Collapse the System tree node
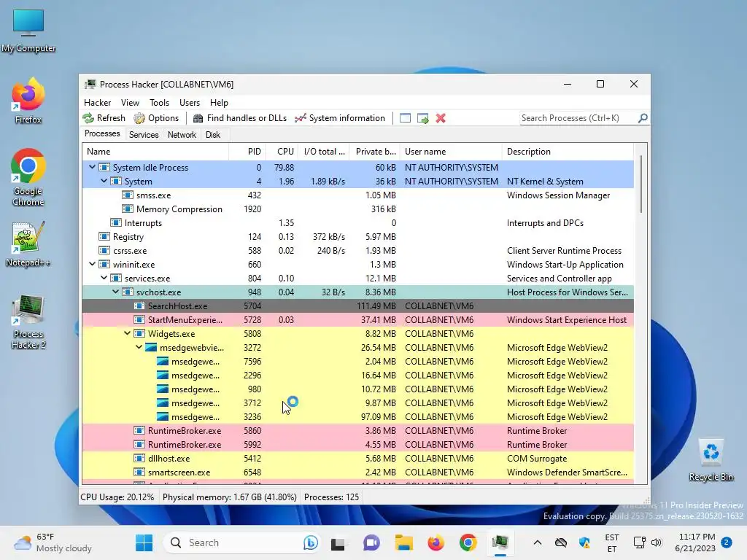 [x=104, y=181]
